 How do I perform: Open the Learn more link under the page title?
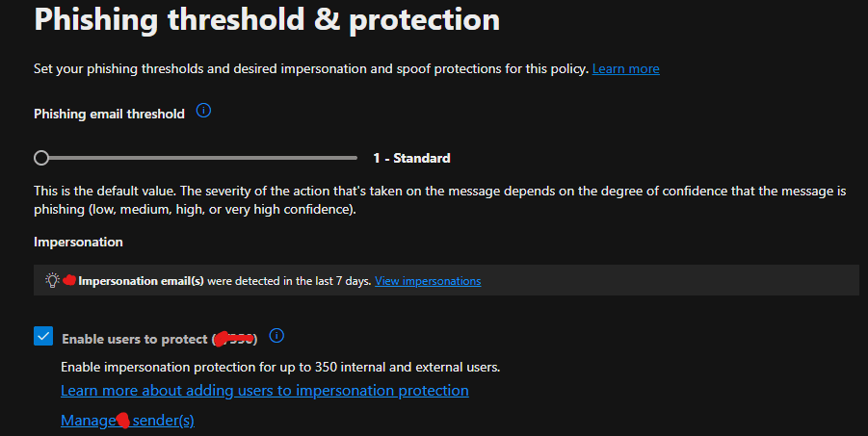625,68
